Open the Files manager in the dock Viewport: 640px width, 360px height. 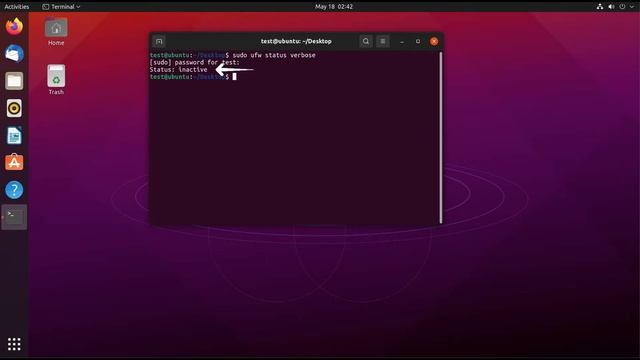(14, 81)
